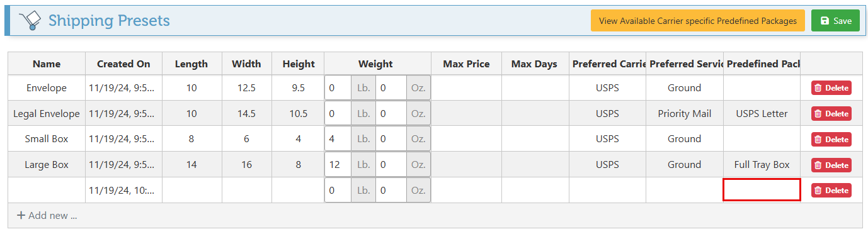Edit pounds weight field for Small Box

pyautogui.click(x=338, y=139)
